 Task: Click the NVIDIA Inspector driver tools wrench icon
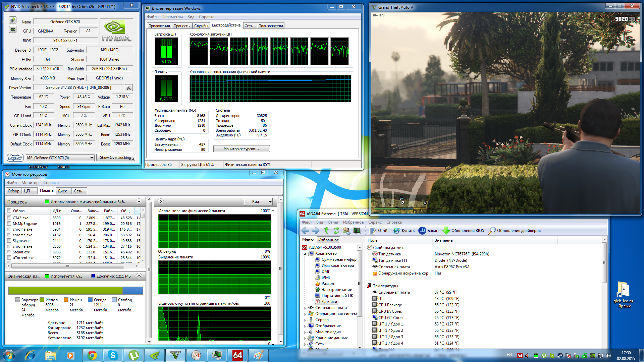coord(128,88)
